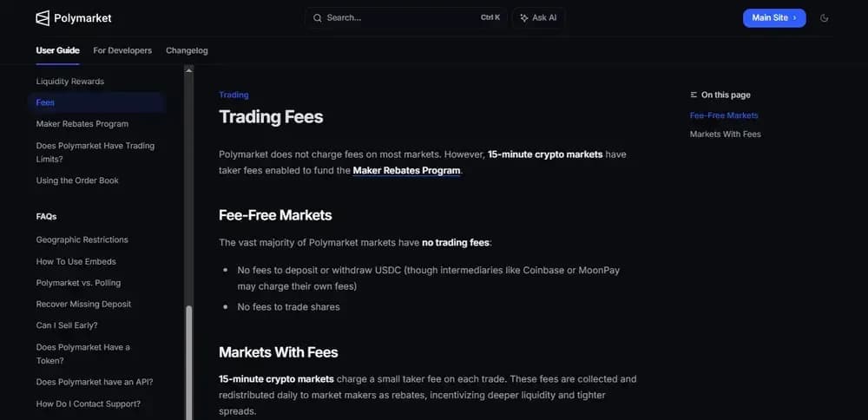868x420 pixels.
Task: Click the Ask AI sparkle icon
Action: [524, 18]
